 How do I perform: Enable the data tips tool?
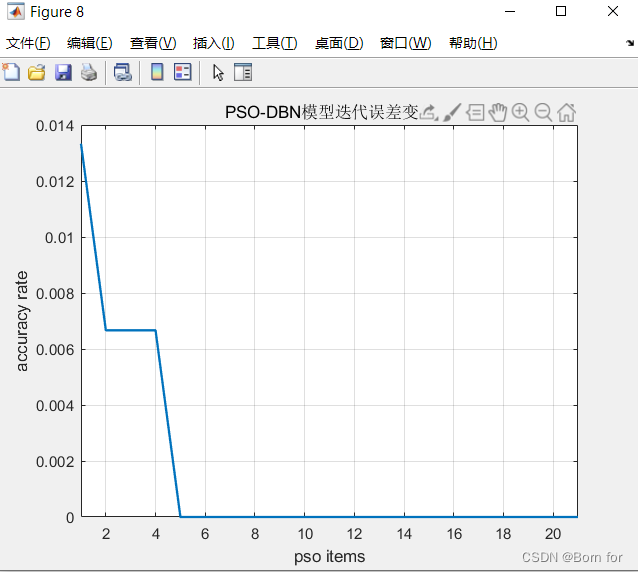pyautogui.click(x=475, y=113)
